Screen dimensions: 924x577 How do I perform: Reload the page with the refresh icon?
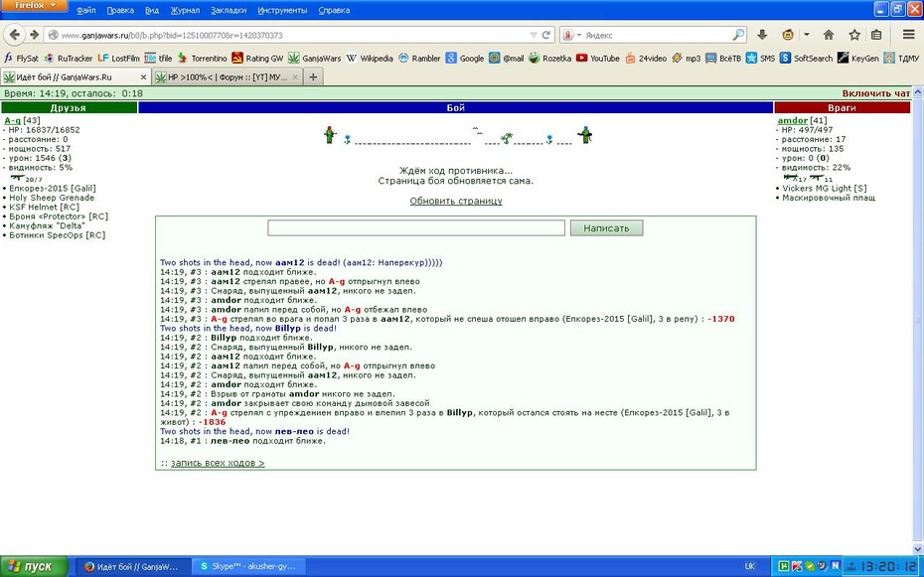pyautogui.click(x=546, y=35)
